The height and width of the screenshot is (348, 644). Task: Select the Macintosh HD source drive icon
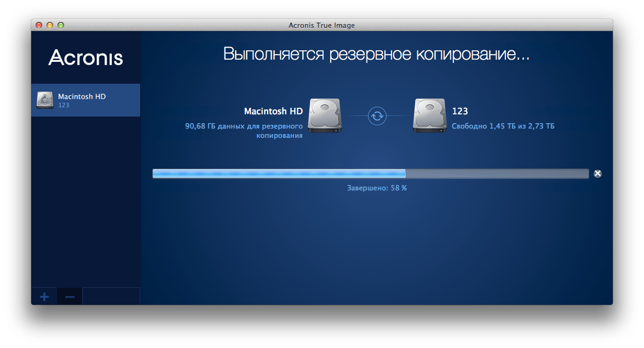click(x=325, y=116)
